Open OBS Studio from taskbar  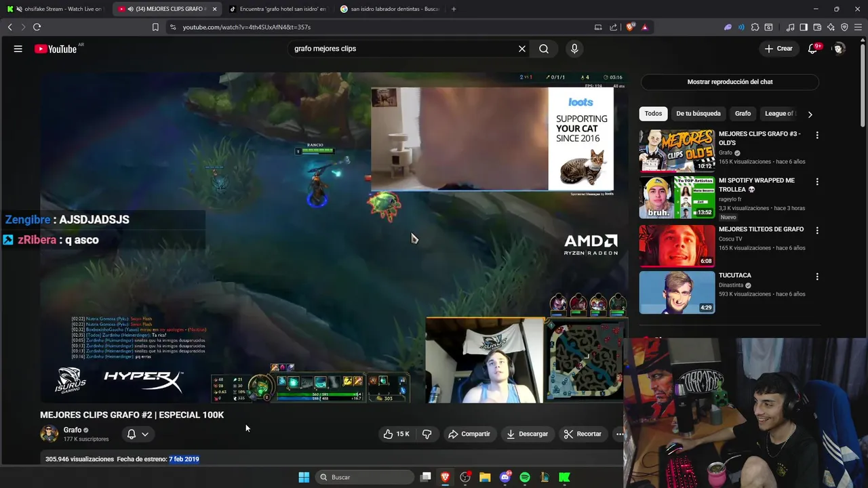[465, 477]
